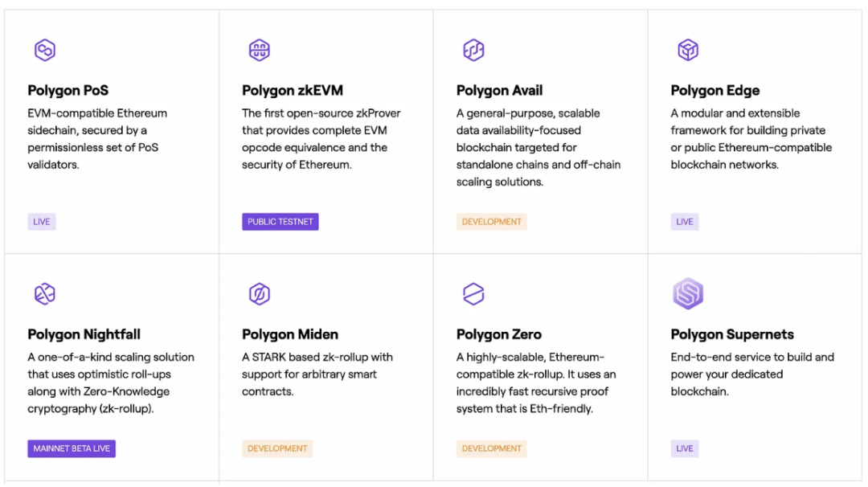Click the Polygon zkEVM icon
The image size is (868, 487).
[259, 51]
